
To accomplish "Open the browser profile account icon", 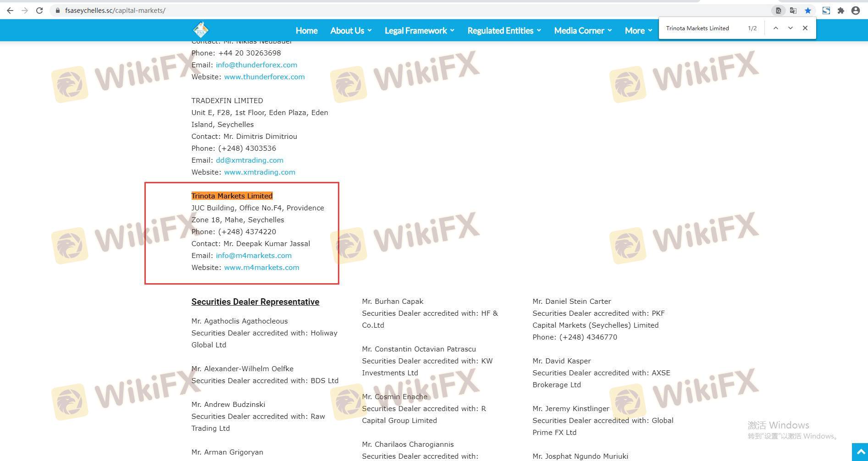I will pos(855,10).
